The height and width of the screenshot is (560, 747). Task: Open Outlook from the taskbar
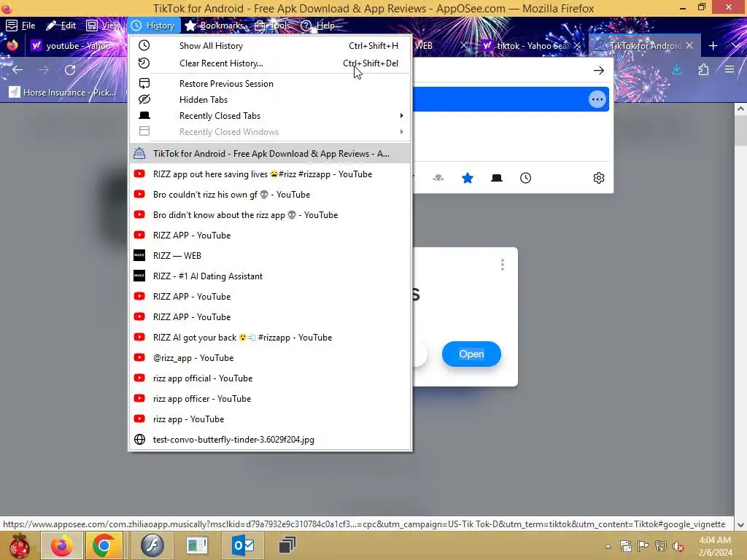244,545
